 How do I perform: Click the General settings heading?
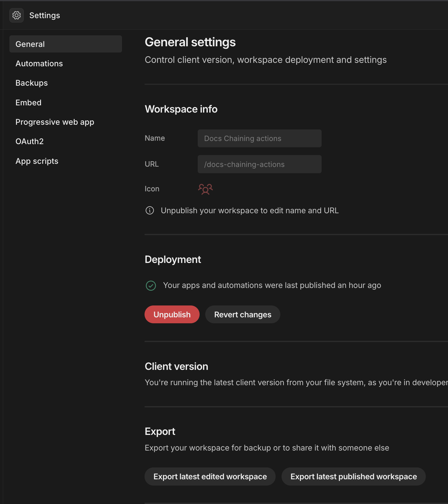190,42
